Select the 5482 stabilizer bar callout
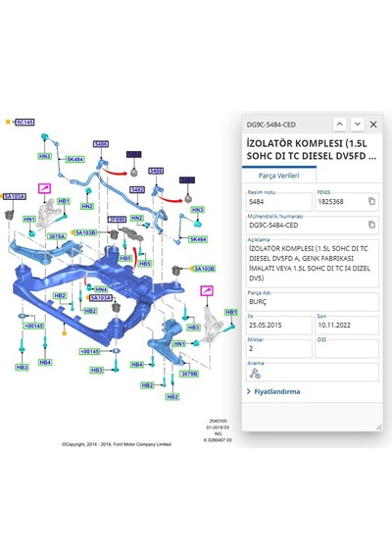 click(137, 189)
